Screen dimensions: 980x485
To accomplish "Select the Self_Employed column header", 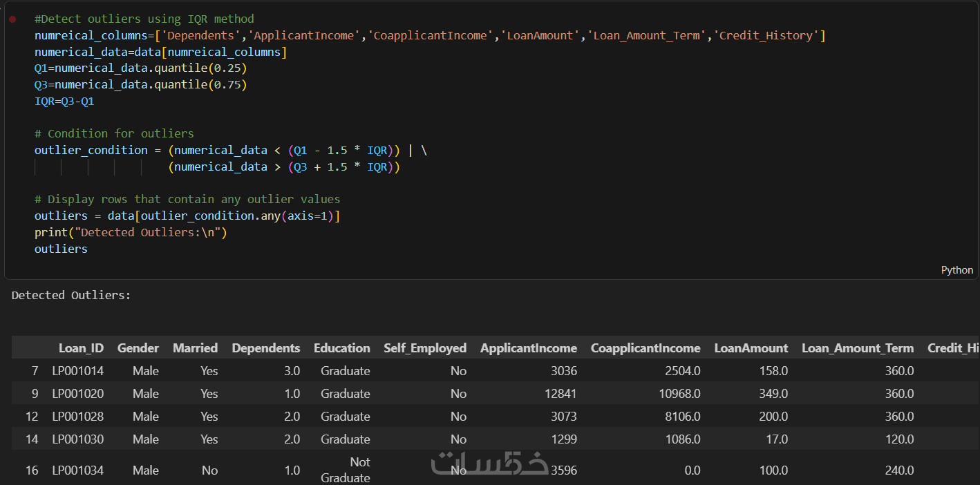I will (x=425, y=348).
